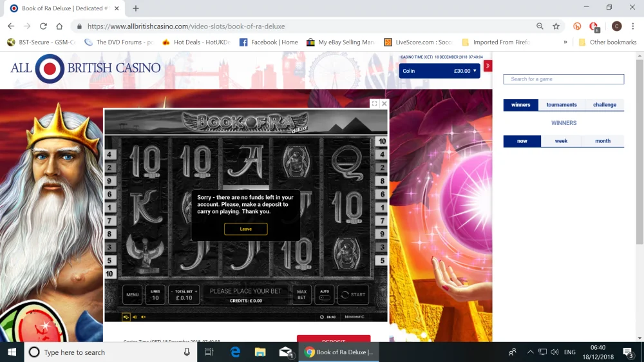Switch to the challenge tab
This screenshot has height=362, width=644.
coord(605,105)
